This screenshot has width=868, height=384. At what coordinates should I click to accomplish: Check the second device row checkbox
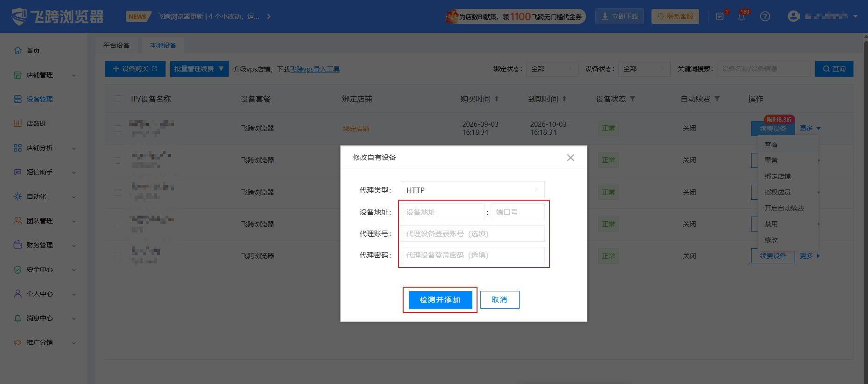pyautogui.click(x=118, y=160)
